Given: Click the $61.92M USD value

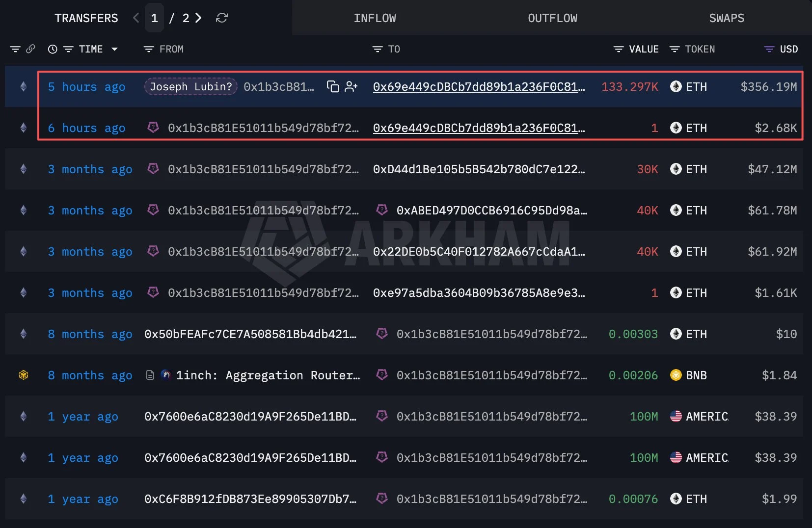Looking at the screenshot, I should (x=772, y=252).
